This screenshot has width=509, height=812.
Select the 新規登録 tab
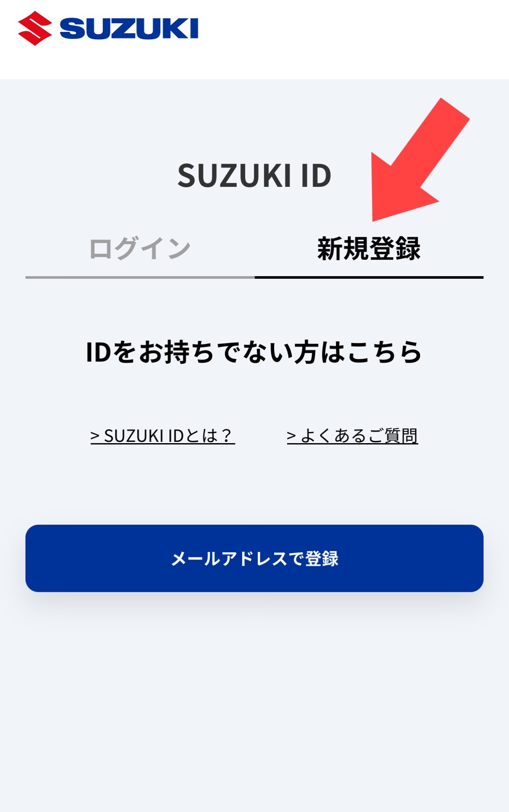coord(369,249)
